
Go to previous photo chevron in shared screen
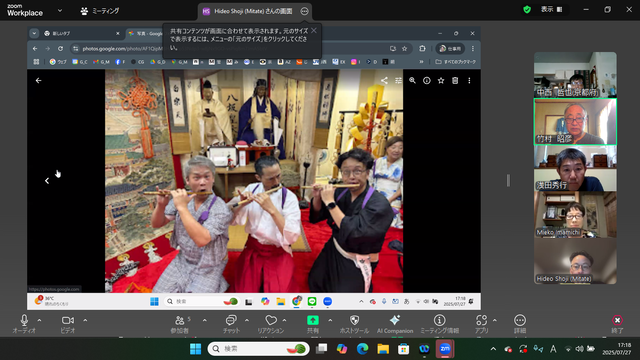click(47, 181)
